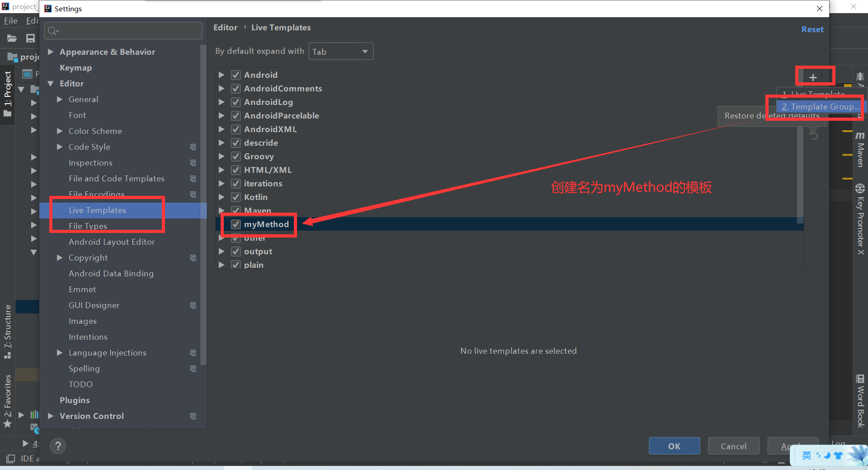Viewport: 868px width, 470px height.
Task: Toggle the Android template group checkbox
Action: [x=236, y=75]
